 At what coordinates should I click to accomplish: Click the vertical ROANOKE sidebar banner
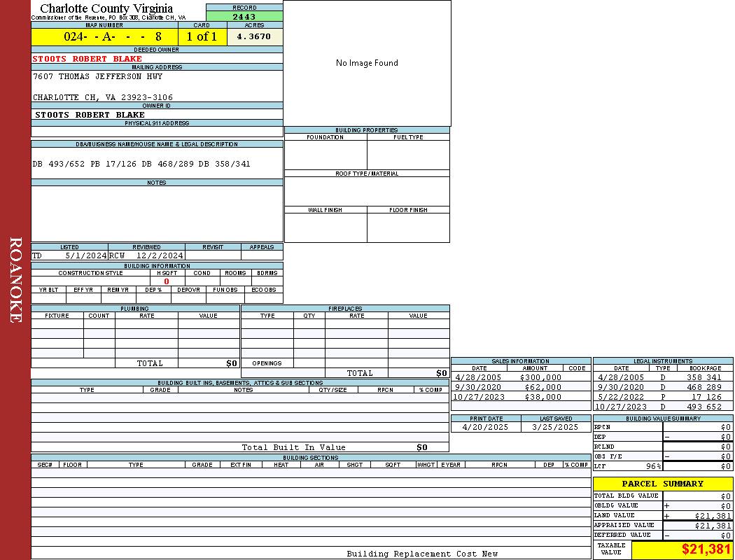point(15,280)
